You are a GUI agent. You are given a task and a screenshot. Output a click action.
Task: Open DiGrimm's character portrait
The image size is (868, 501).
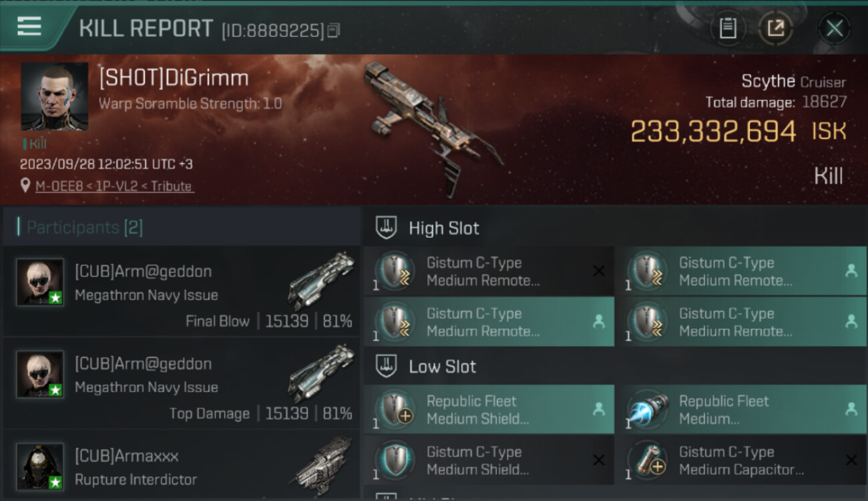coord(54,96)
